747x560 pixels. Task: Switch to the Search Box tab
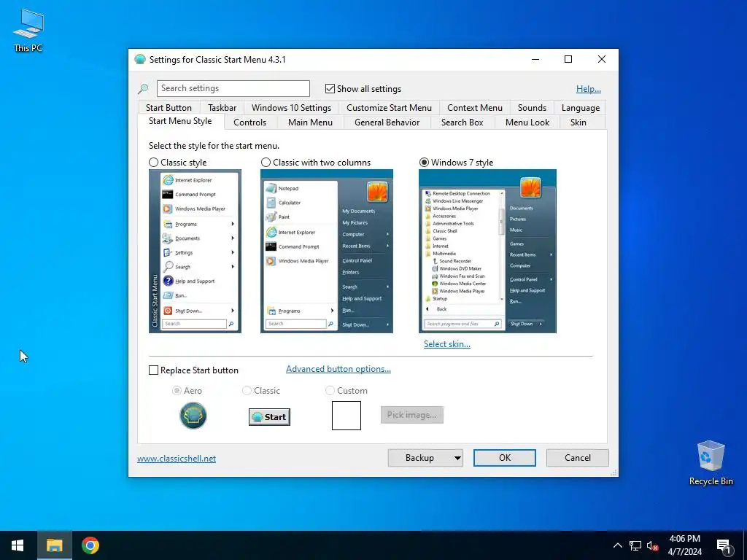click(462, 122)
